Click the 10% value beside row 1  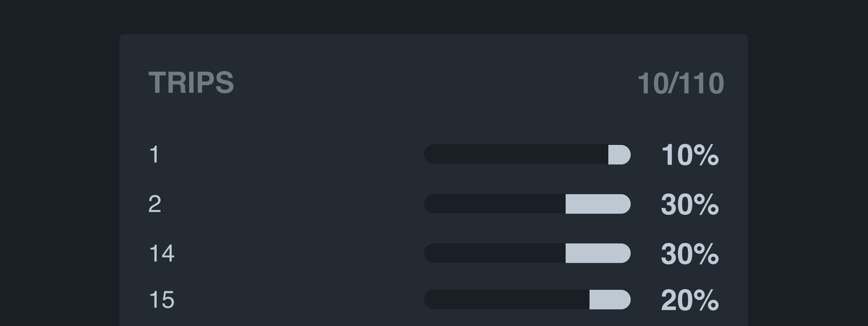pos(689,155)
